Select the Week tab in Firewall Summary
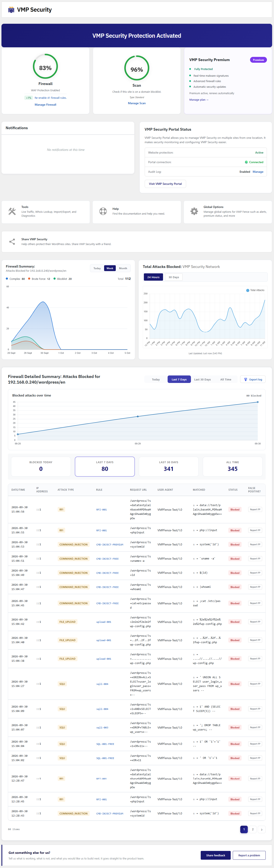Image resolution: width=274 pixels, height=868 pixels. tap(110, 268)
